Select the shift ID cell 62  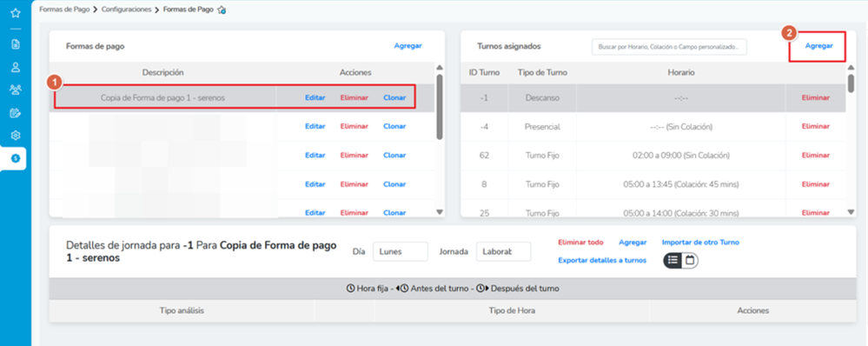click(484, 156)
